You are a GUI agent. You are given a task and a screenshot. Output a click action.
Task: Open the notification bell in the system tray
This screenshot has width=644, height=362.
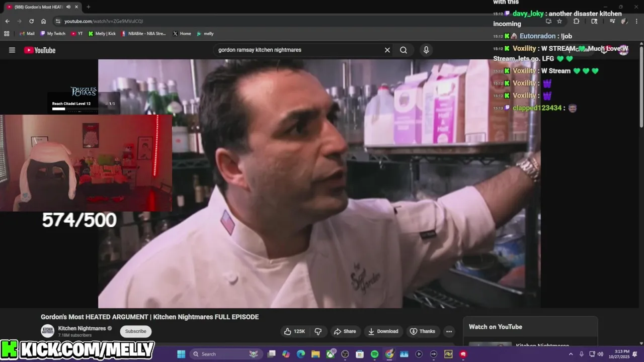pos(635,354)
